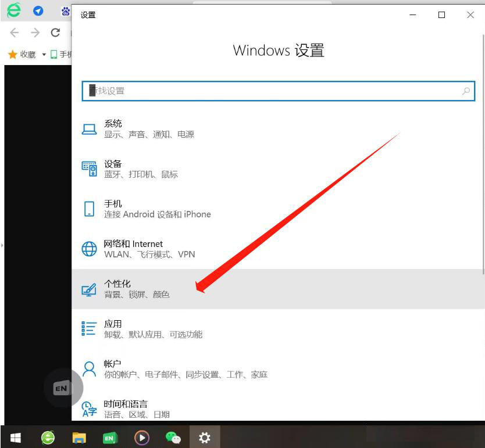Viewport: 485px width, 448px height.
Task: Click the 查找设置 search field
Action: (278, 91)
